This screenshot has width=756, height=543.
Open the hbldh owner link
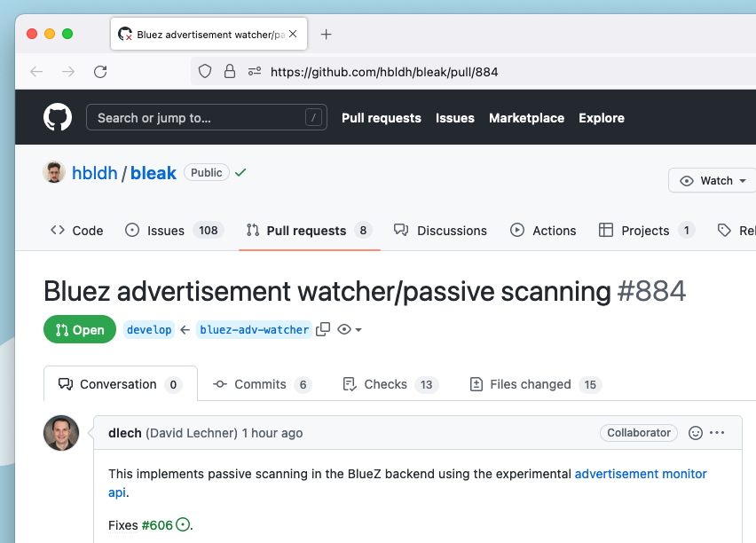coord(94,173)
